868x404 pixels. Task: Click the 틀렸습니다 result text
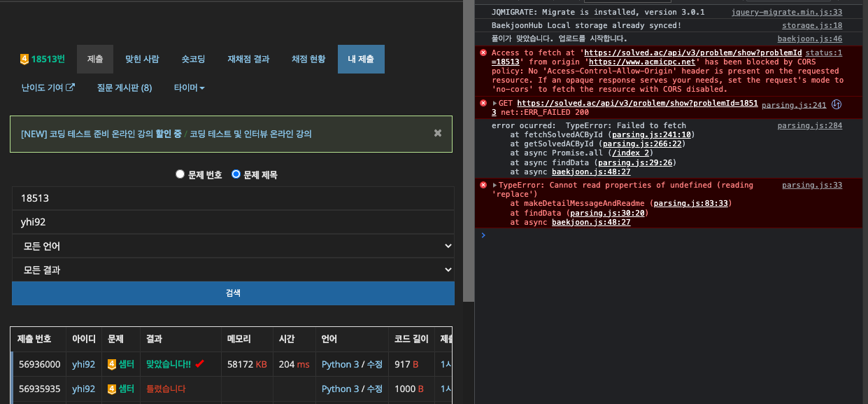tap(166, 389)
